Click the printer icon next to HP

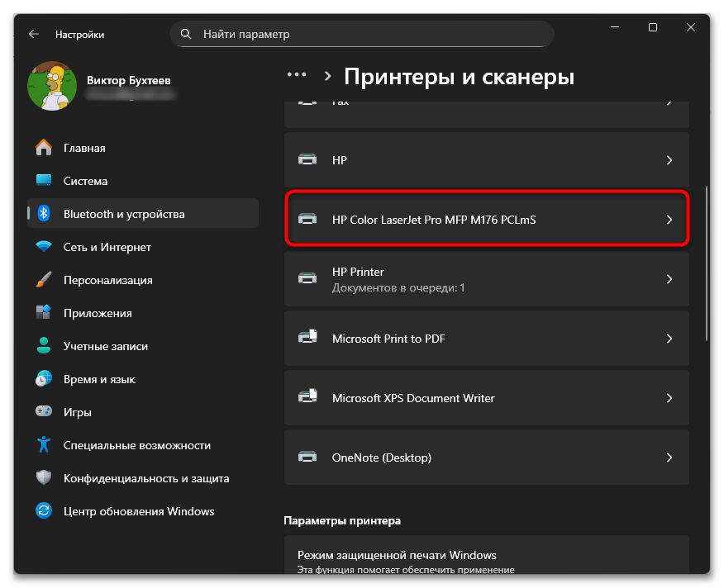point(307,160)
